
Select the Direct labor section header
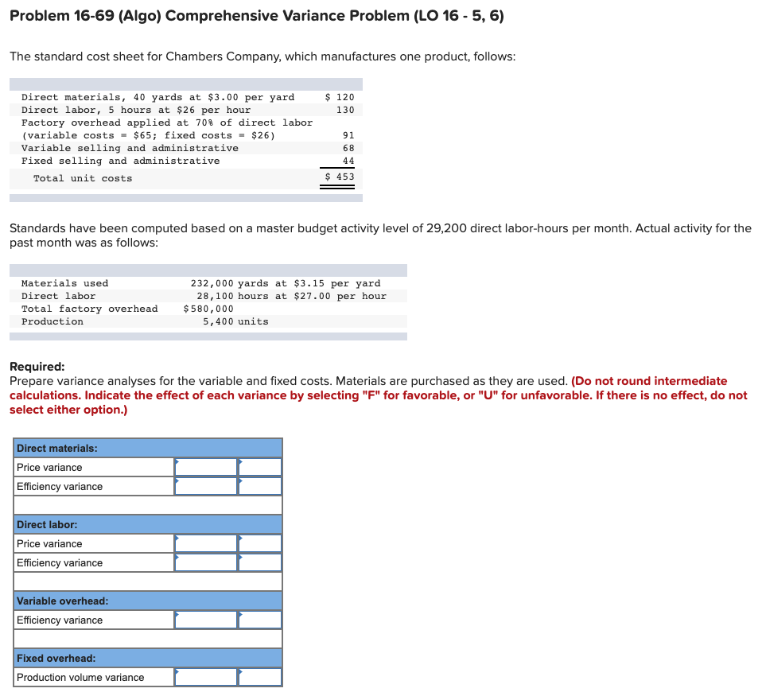tap(46, 524)
